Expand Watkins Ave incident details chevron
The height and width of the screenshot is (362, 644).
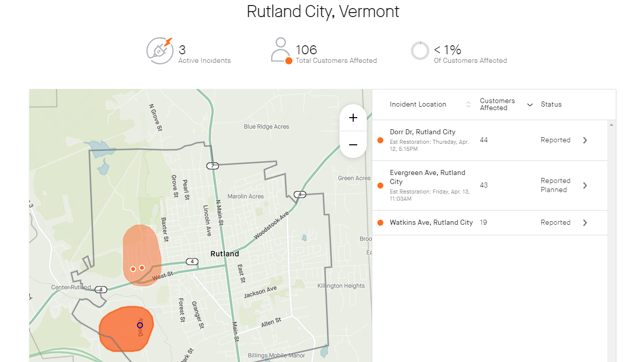pyautogui.click(x=585, y=223)
